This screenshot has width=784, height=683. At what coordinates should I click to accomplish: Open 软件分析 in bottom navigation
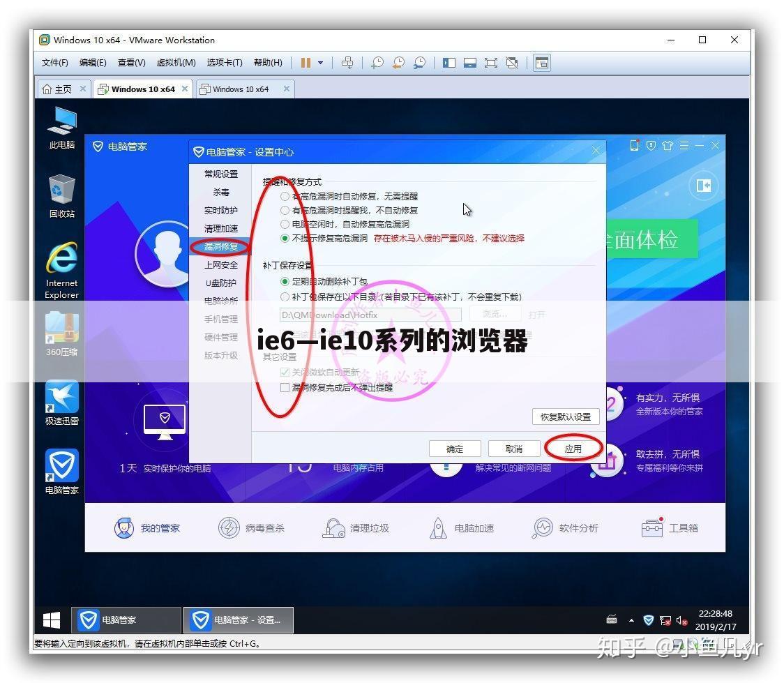pyautogui.click(x=565, y=528)
